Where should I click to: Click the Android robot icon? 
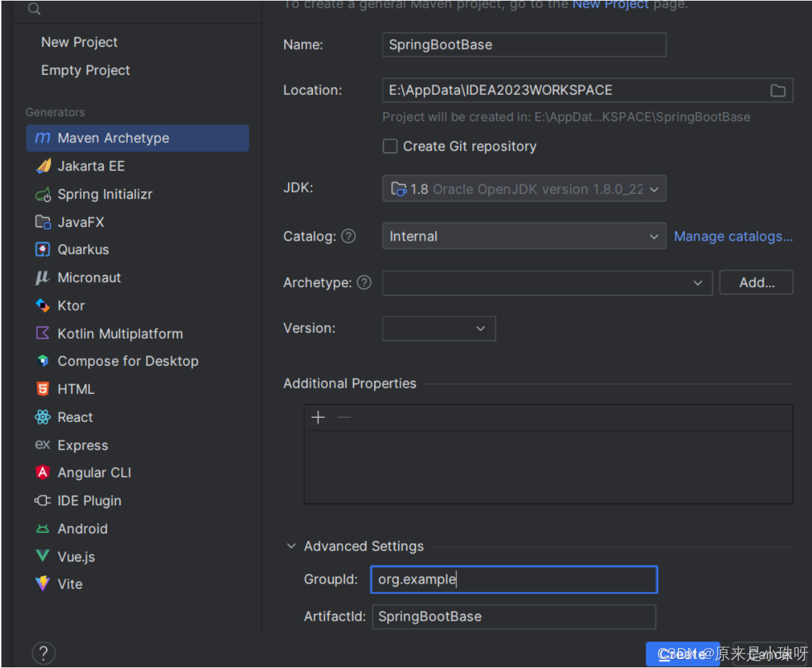[43, 528]
